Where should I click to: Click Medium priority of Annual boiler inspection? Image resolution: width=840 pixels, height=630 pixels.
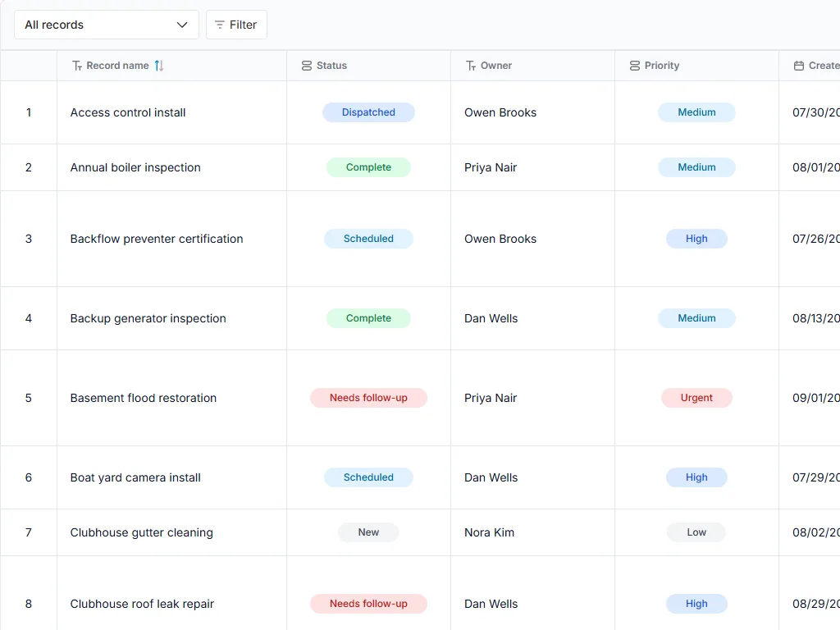(x=696, y=167)
